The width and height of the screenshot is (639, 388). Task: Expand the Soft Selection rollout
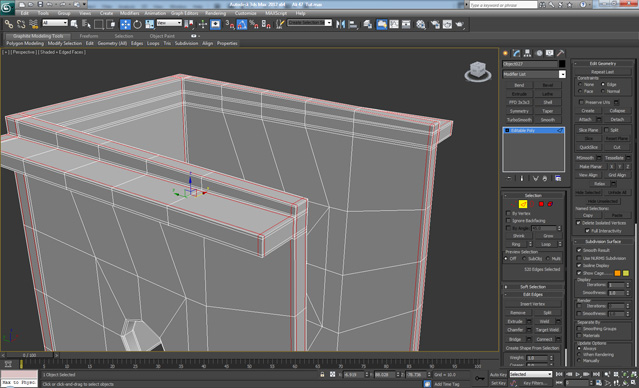(x=533, y=287)
